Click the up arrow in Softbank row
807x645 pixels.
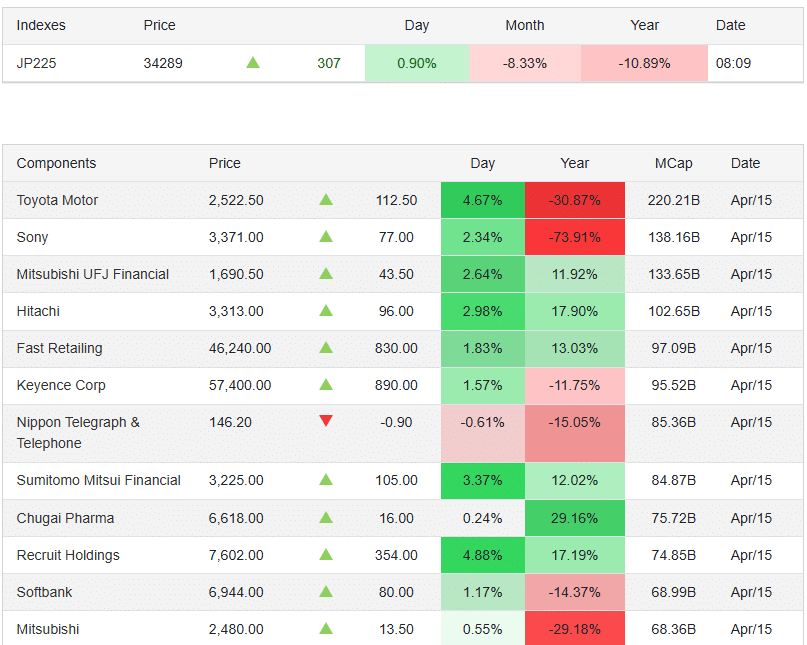(x=326, y=592)
